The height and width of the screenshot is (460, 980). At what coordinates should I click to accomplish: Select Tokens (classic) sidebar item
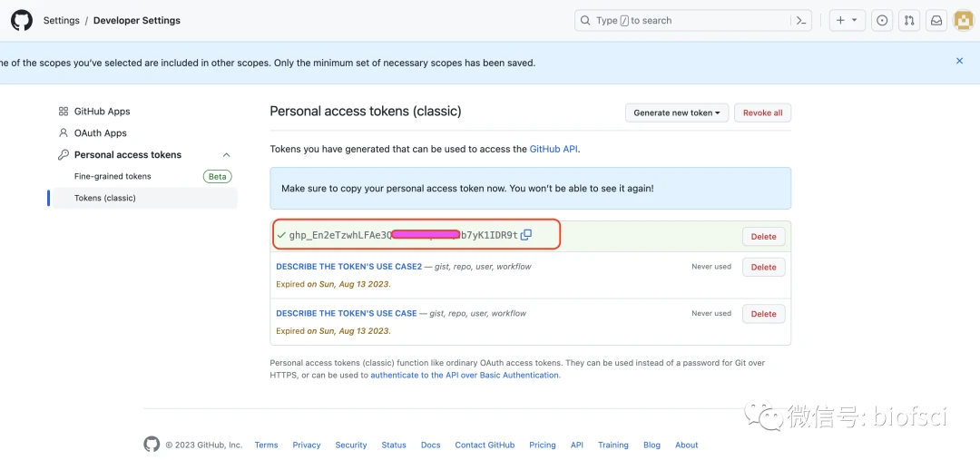(x=104, y=198)
